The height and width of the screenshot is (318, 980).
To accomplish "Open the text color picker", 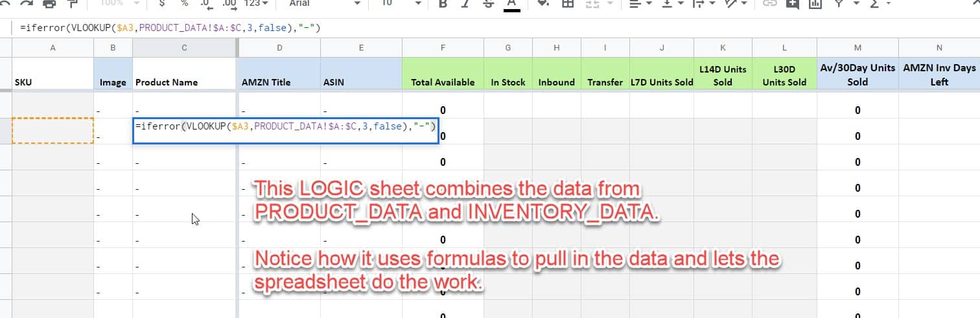I will pyautogui.click(x=511, y=4).
